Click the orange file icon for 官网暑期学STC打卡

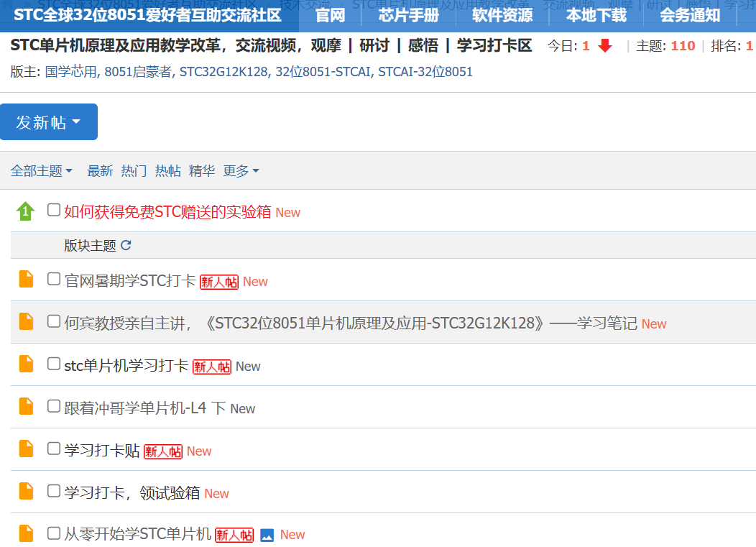(26, 280)
